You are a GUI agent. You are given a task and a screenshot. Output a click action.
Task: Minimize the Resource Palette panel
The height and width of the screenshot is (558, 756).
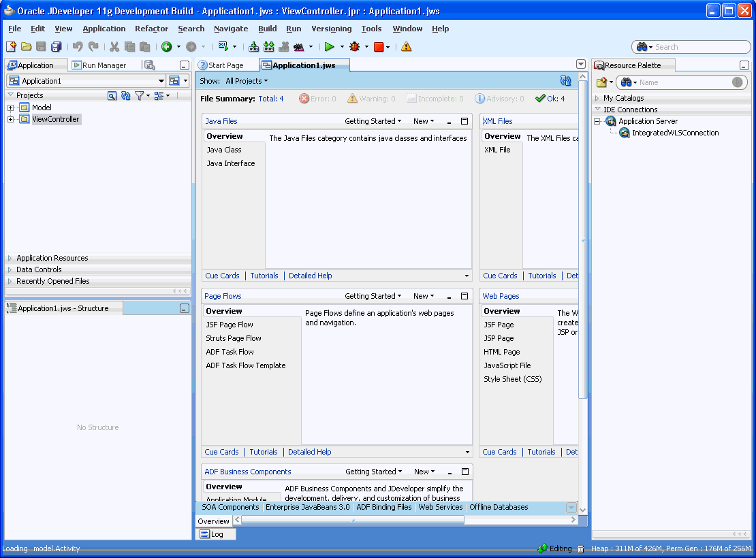tap(744, 65)
